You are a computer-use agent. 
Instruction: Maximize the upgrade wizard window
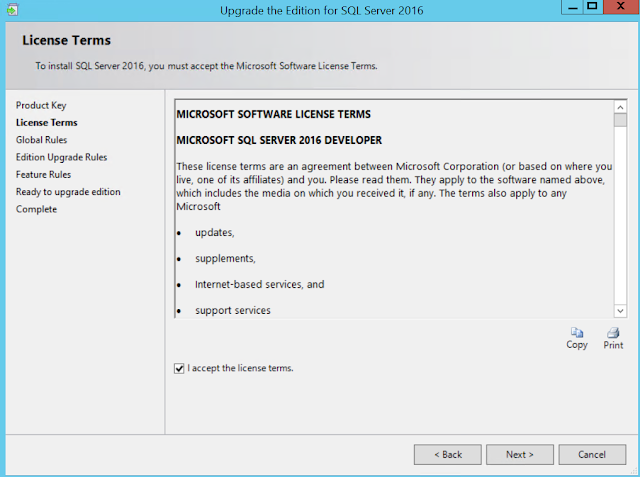point(593,7)
